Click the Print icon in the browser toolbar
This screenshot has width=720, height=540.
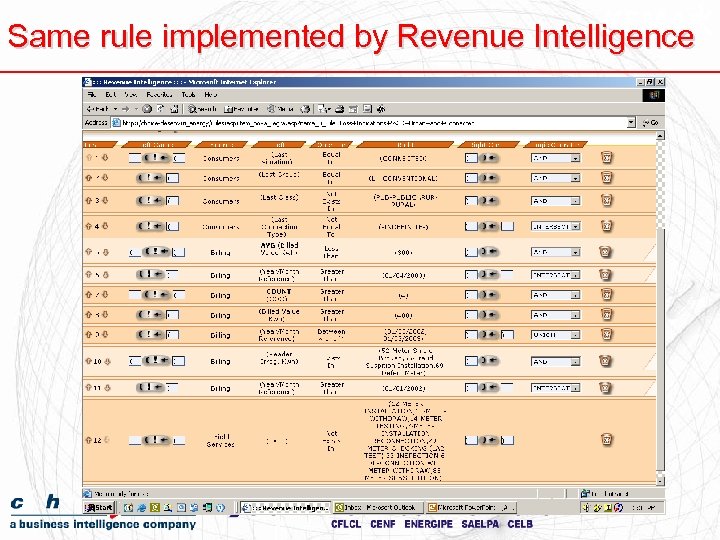click(x=340, y=109)
